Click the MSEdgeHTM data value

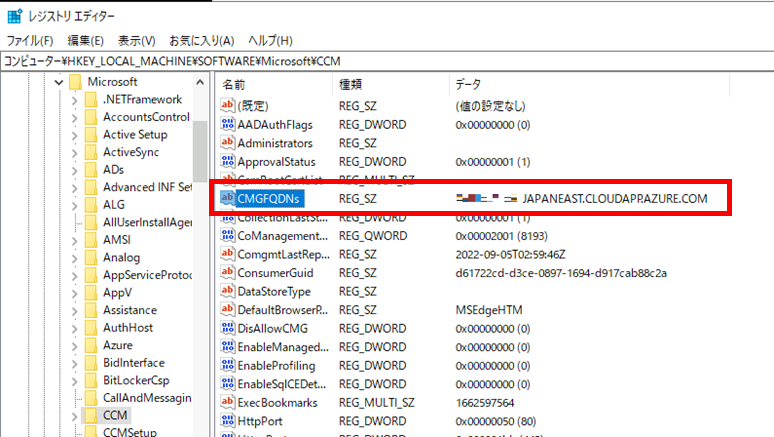[489, 310]
